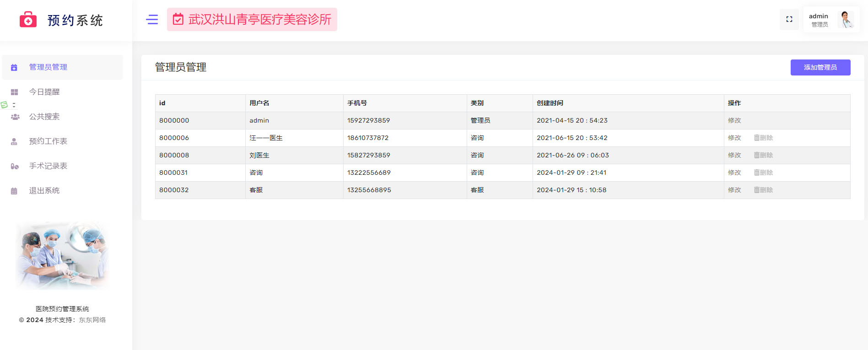Click the hamburger menu toggle icon

[x=152, y=19]
